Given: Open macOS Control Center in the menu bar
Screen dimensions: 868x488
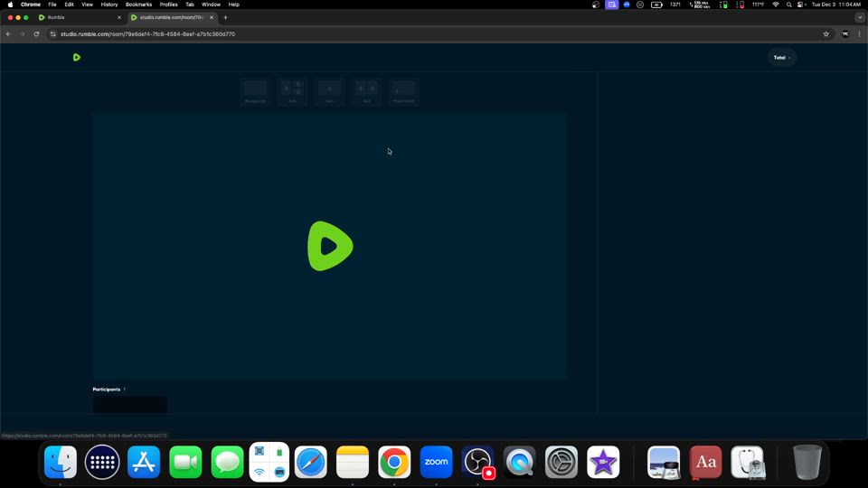Looking at the screenshot, I should click(x=801, y=5).
